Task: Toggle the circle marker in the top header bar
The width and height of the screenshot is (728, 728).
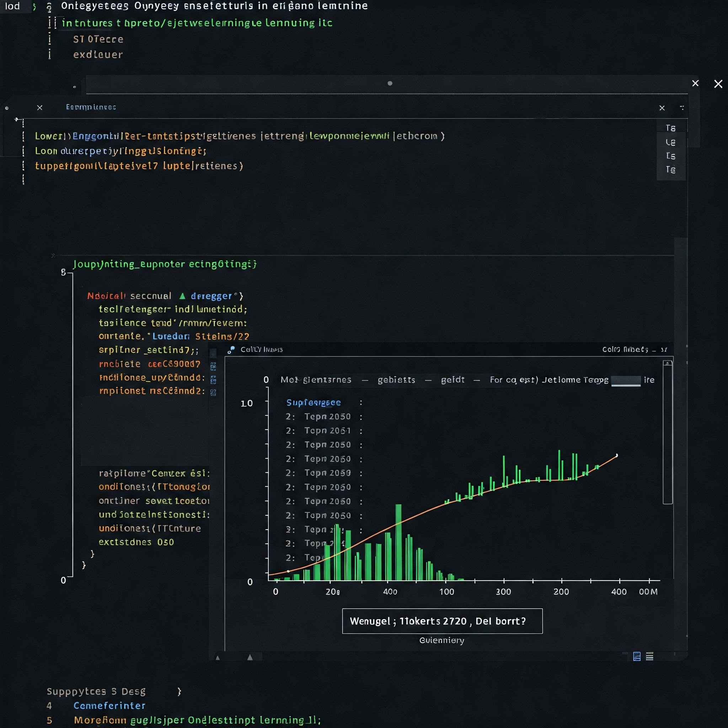Action: click(390, 83)
